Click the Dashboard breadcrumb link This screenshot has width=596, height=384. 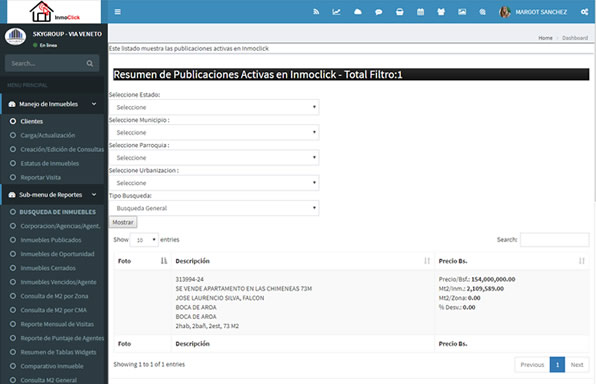pyautogui.click(x=575, y=38)
